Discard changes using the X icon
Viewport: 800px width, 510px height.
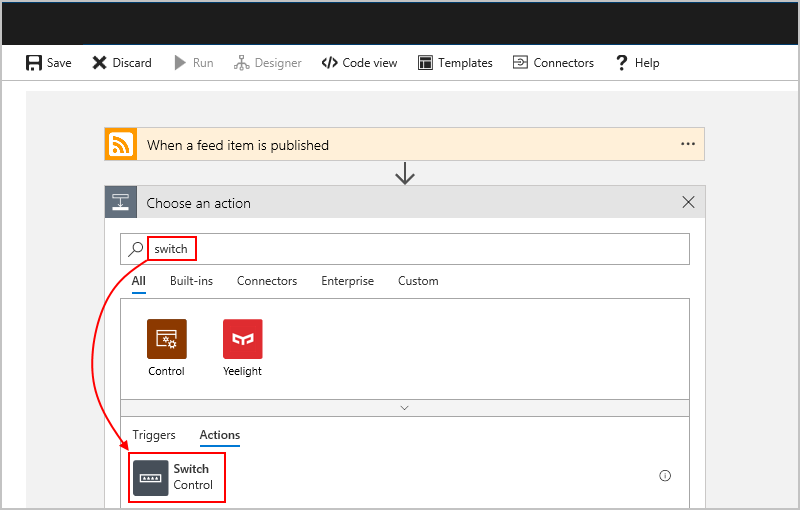[99, 63]
